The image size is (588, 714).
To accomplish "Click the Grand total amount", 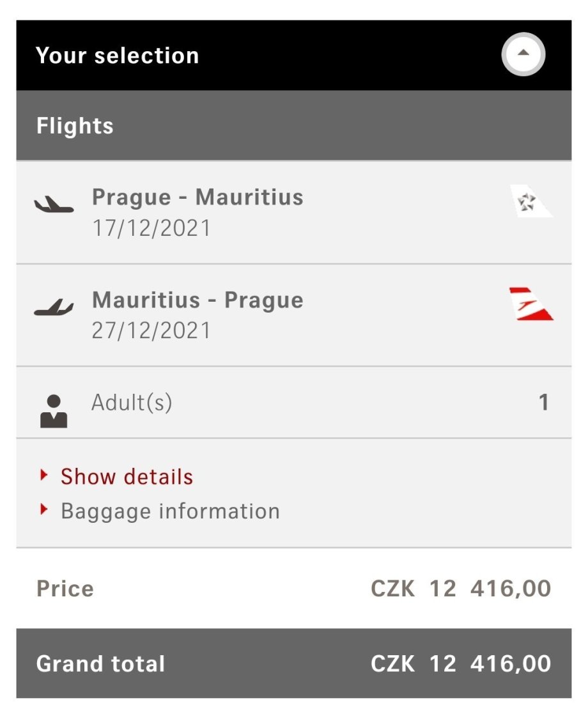I will point(460,664).
